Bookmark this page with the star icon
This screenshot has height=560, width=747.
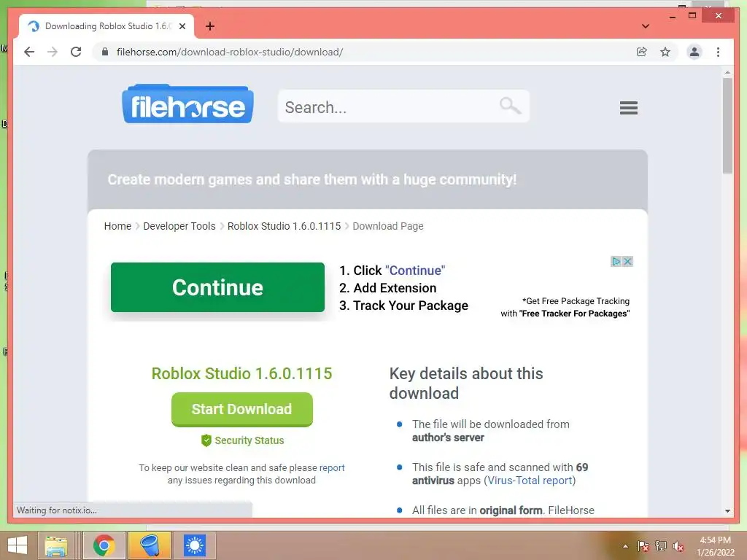(x=665, y=52)
